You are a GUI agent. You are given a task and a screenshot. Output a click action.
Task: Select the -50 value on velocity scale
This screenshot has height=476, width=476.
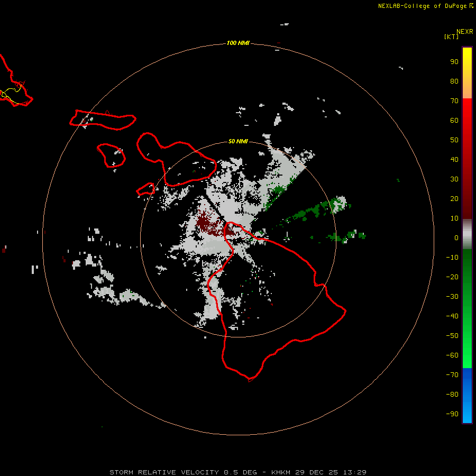(x=452, y=336)
